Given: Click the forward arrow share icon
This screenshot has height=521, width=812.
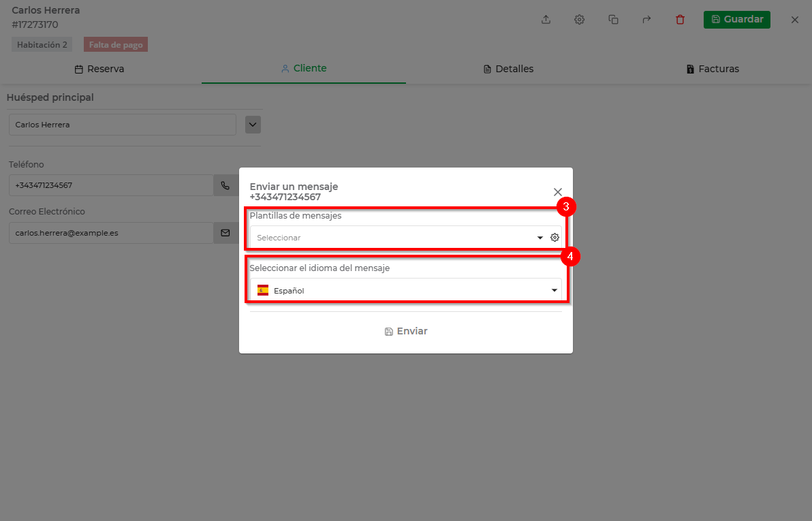Looking at the screenshot, I should (x=646, y=20).
